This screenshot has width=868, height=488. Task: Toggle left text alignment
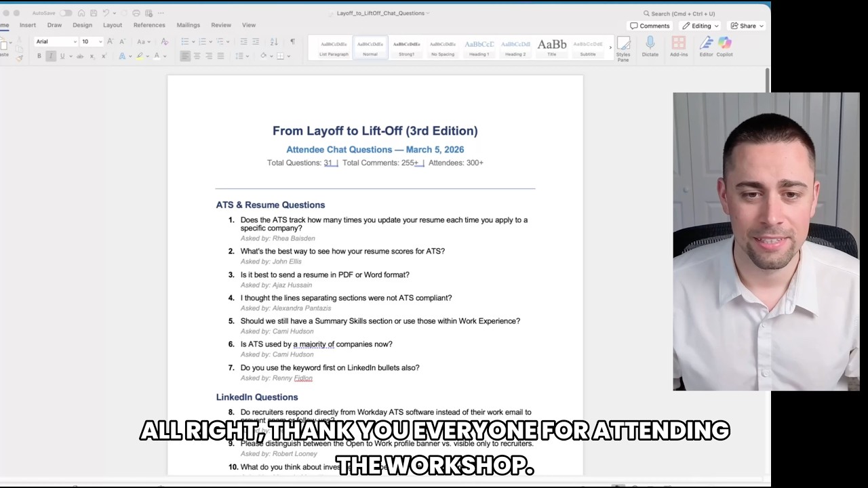click(185, 56)
